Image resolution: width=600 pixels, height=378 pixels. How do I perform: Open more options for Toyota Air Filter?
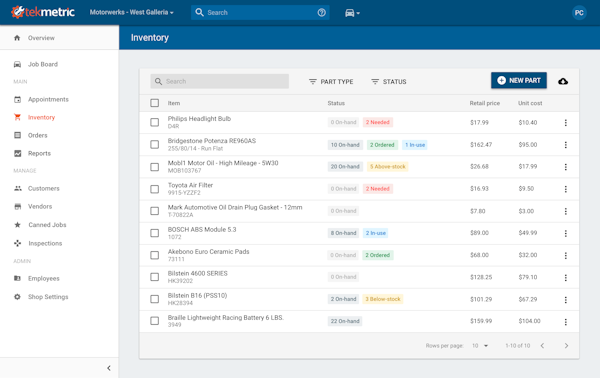click(x=566, y=189)
